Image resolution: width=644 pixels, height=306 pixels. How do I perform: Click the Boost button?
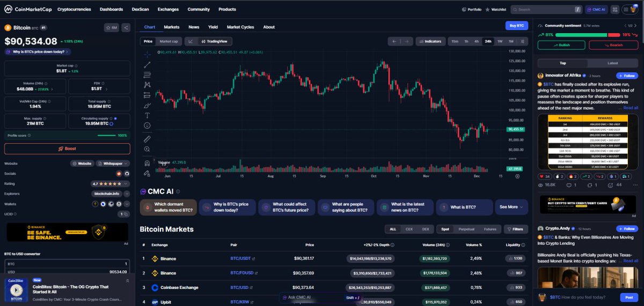pos(67,149)
